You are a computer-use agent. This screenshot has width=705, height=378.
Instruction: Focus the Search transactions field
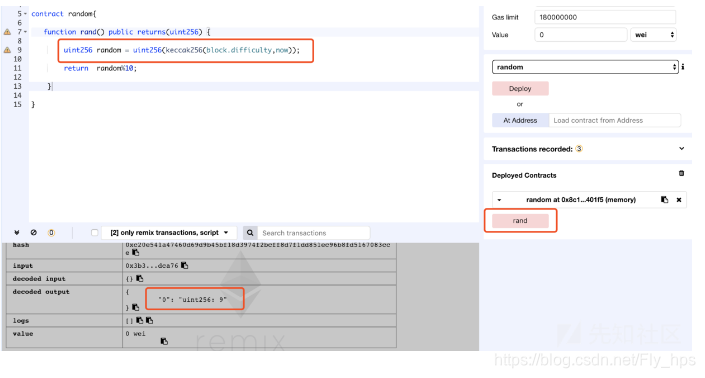(x=314, y=233)
